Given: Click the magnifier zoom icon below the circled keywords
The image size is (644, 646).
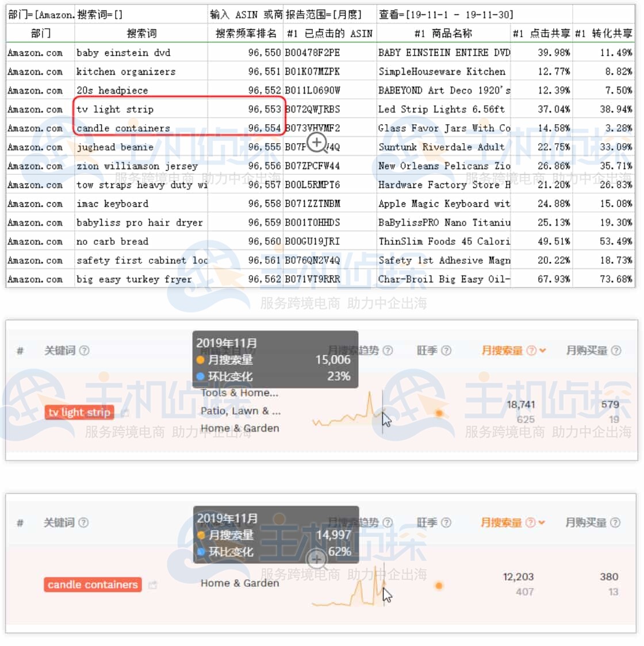Looking at the screenshot, I should pyautogui.click(x=317, y=142).
